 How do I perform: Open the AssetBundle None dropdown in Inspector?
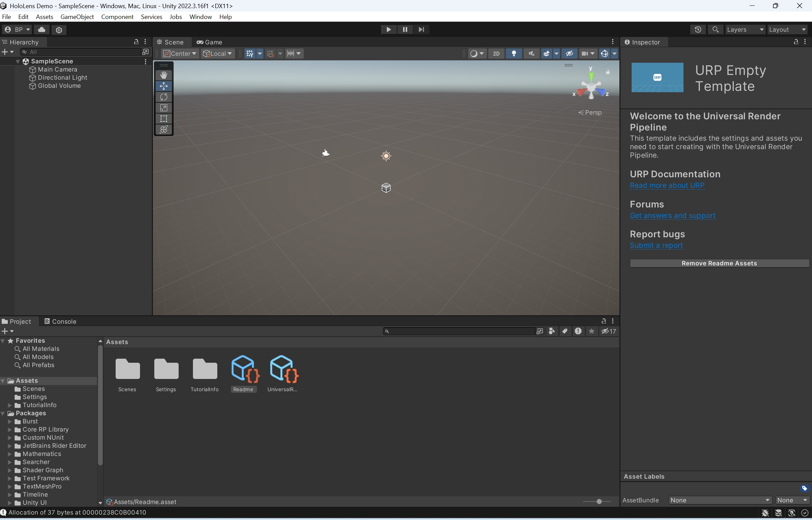point(719,500)
